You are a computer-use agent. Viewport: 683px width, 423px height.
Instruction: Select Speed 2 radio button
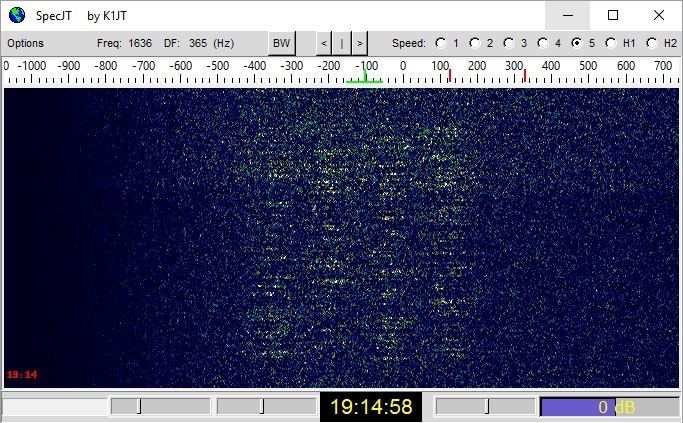click(475, 43)
